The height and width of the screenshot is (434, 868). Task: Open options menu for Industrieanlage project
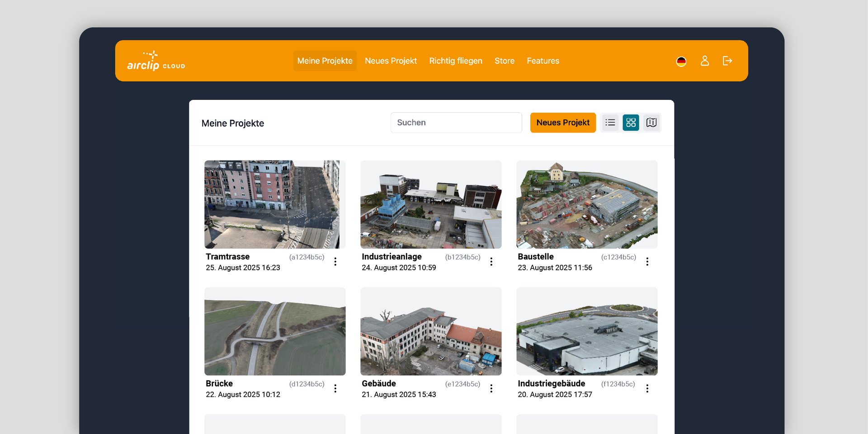491,262
